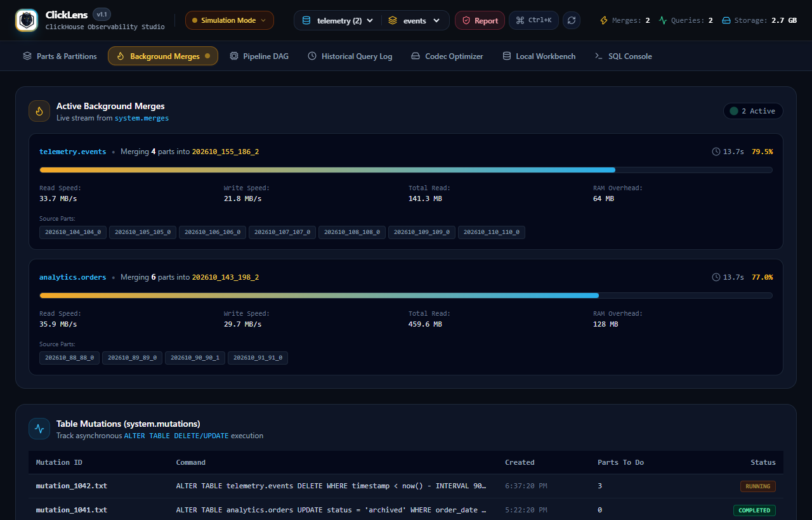Click source part 202610_88_88_0

69,358
